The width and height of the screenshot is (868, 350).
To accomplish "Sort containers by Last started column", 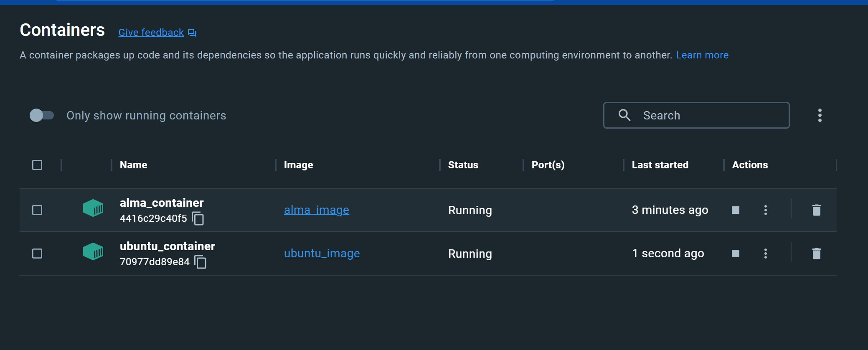I will tap(660, 165).
